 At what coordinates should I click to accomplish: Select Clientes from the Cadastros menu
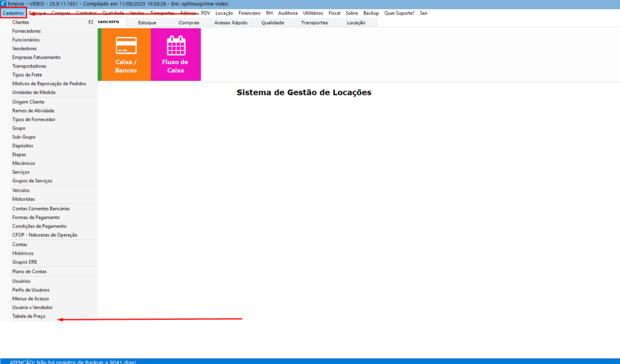click(x=21, y=22)
